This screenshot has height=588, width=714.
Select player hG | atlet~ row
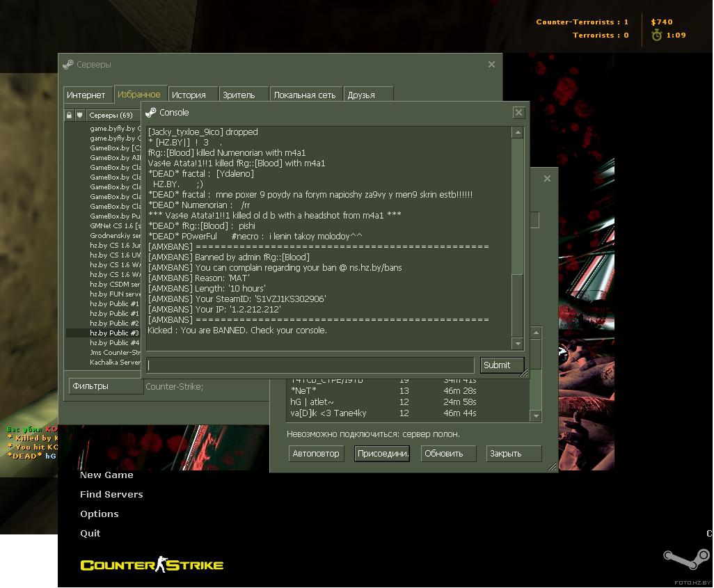[x=409, y=402]
